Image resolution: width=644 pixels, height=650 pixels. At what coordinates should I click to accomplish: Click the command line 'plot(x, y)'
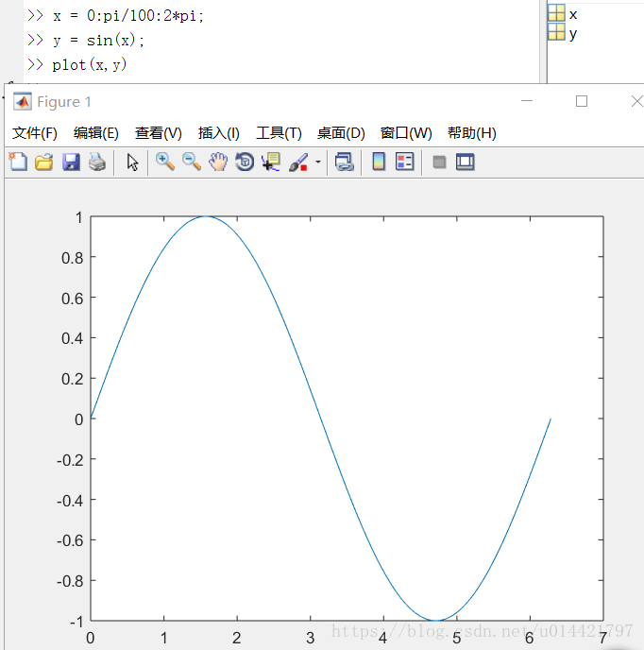click(x=89, y=64)
